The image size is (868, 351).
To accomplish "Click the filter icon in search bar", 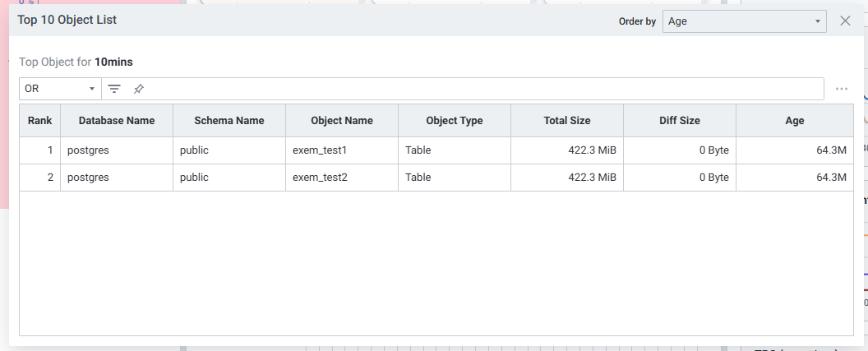I will pos(114,89).
